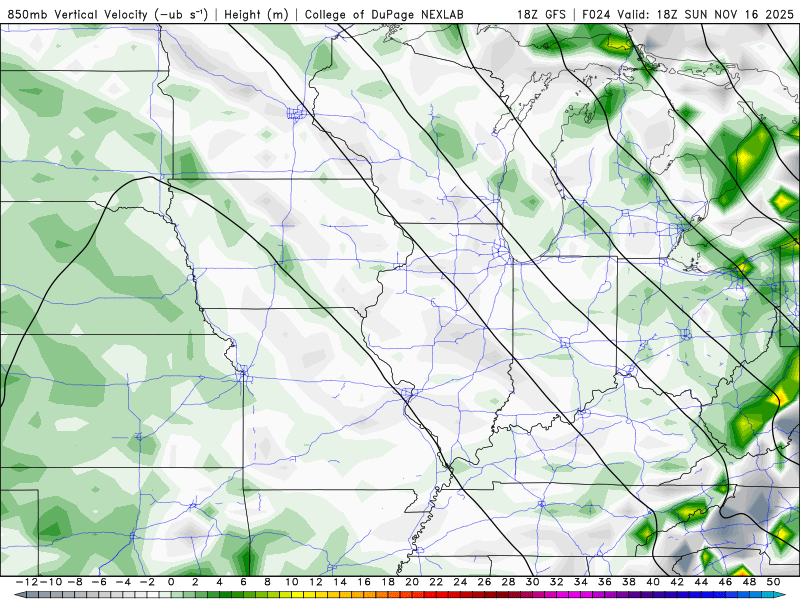Viewport: 800px width, 600px height.
Task: Click the '16' value on color scale
Action: point(364,582)
